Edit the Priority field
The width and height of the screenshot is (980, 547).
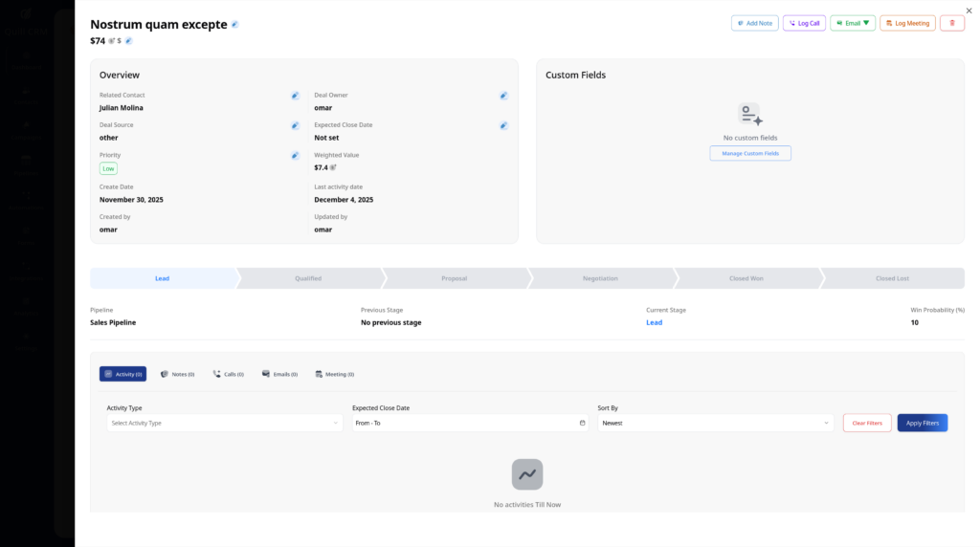[x=295, y=155]
